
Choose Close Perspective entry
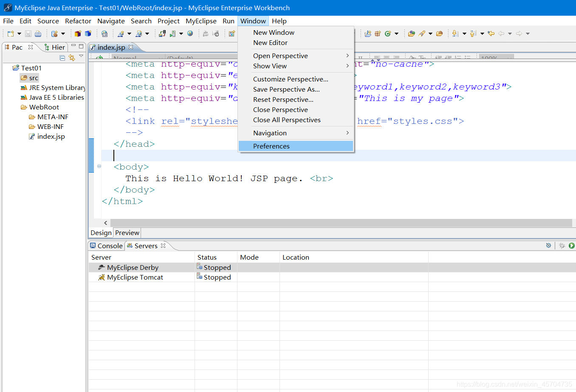click(296, 109)
